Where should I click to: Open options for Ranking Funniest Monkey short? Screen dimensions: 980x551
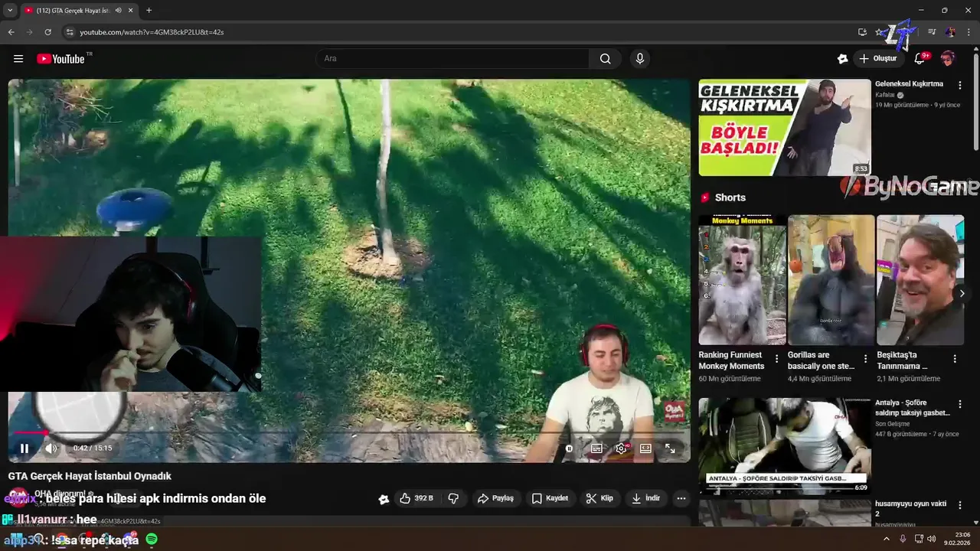(x=777, y=359)
